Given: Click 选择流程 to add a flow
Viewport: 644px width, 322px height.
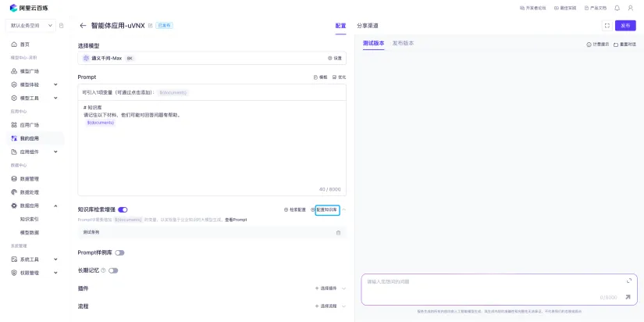Looking at the screenshot, I should click(x=326, y=306).
